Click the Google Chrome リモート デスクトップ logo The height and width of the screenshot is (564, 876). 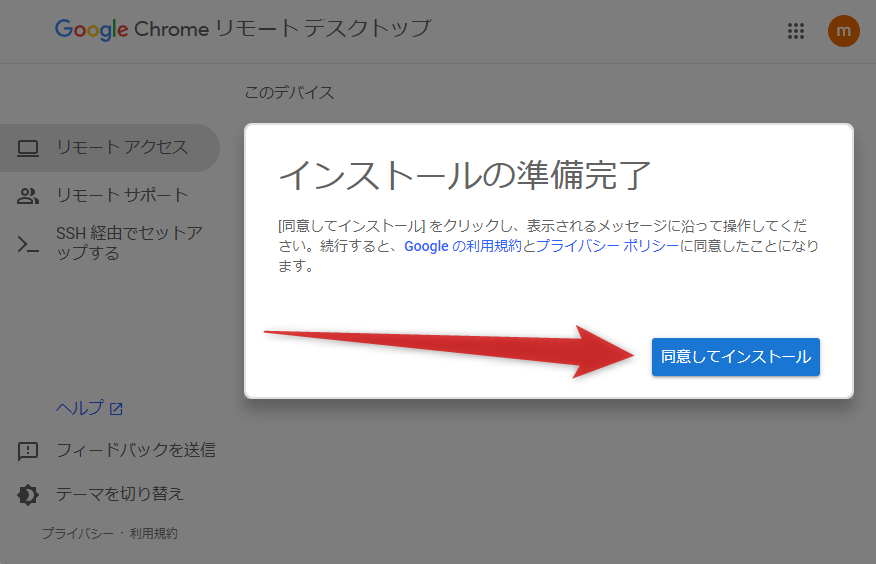coord(243,29)
